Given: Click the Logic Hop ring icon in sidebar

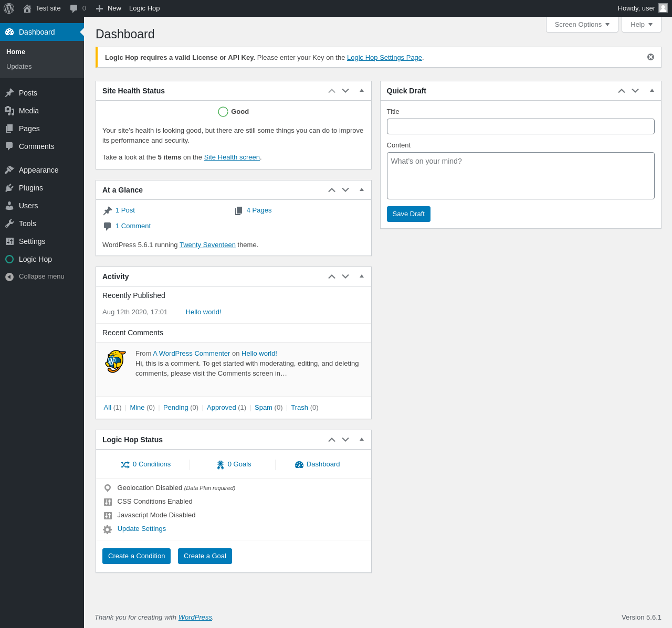Looking at the screenshot, I should tap(9, 259).
